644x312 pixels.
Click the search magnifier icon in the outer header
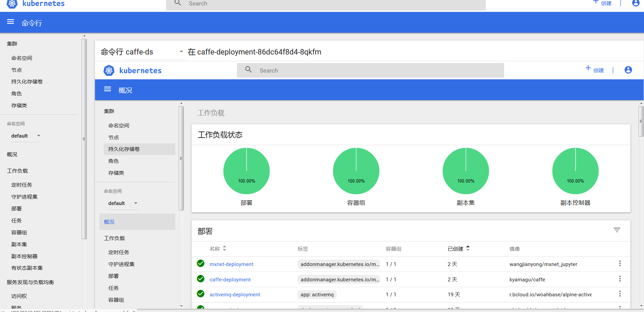(178, 3)
